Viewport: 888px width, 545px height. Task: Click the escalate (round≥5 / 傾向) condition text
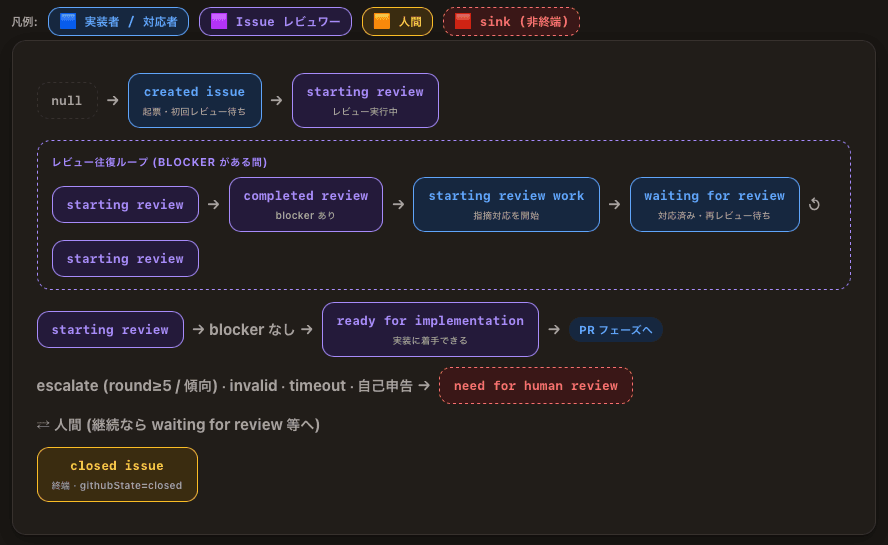[127, 386]
